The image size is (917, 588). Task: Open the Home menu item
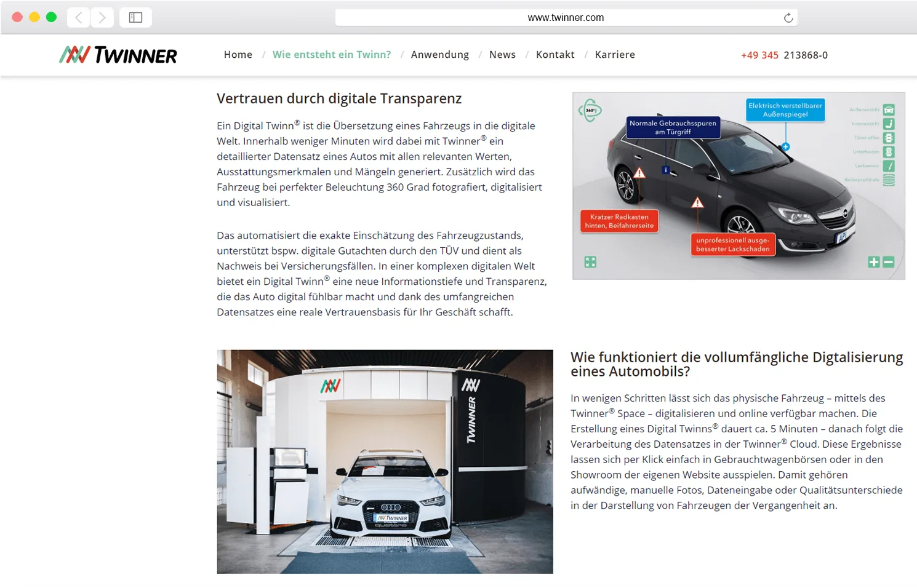tap(238, 55)
